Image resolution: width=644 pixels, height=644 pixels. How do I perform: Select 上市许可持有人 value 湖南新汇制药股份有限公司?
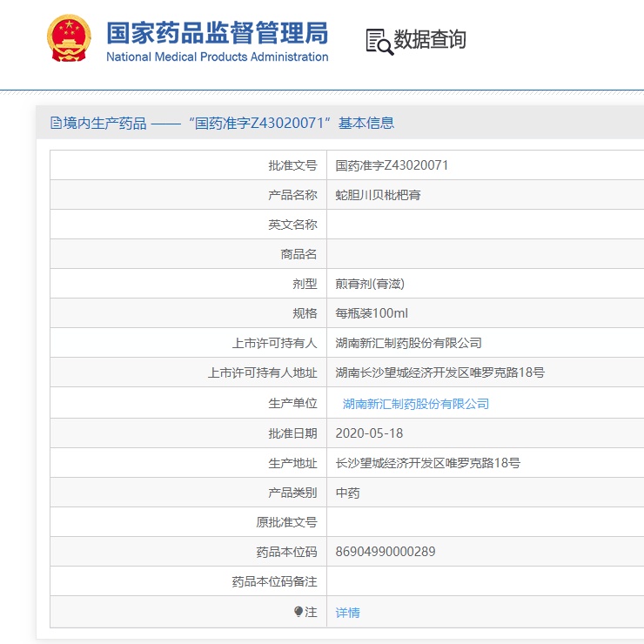408,343
